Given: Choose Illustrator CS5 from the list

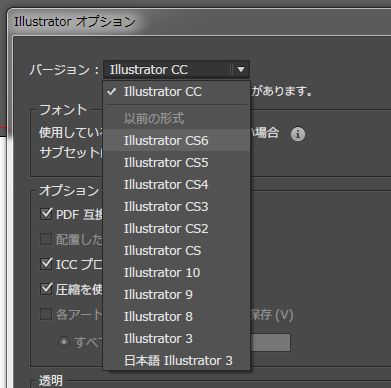Looking at the screenshot, I should coord(177,162).
